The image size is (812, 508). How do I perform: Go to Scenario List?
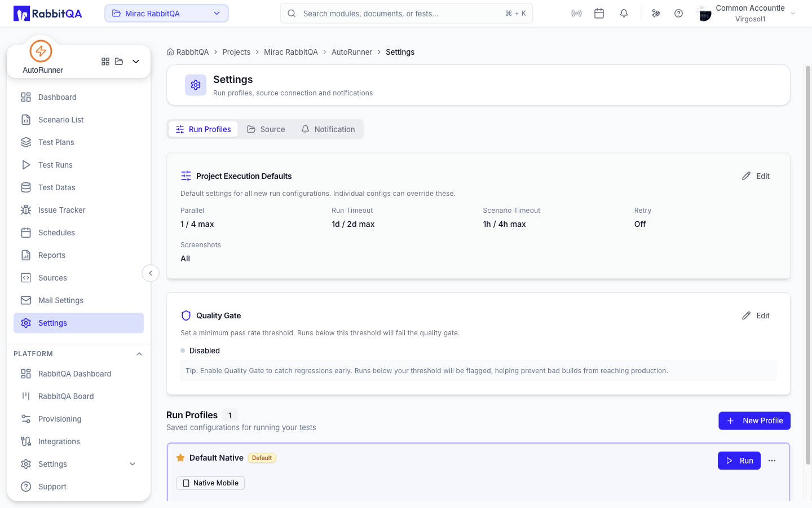[78, 120]
